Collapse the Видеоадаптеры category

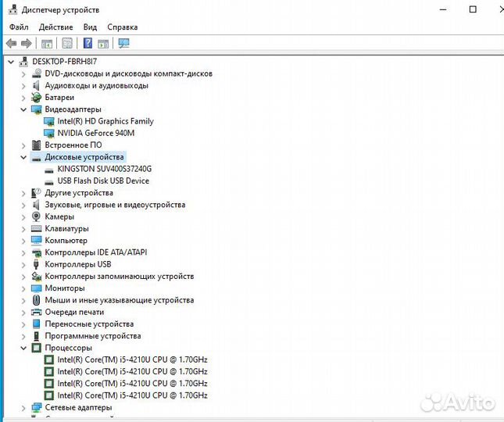coord(23,109)
